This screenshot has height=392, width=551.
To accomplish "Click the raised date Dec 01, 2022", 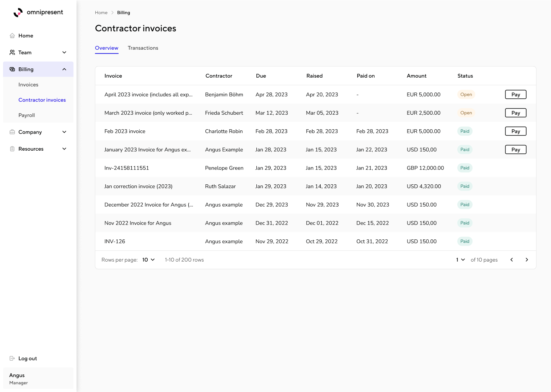I will pos(322,223).
